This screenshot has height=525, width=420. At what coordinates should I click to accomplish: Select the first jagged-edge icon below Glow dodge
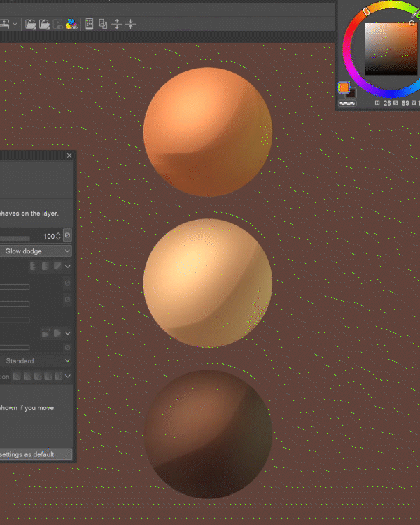pos(33,267)
